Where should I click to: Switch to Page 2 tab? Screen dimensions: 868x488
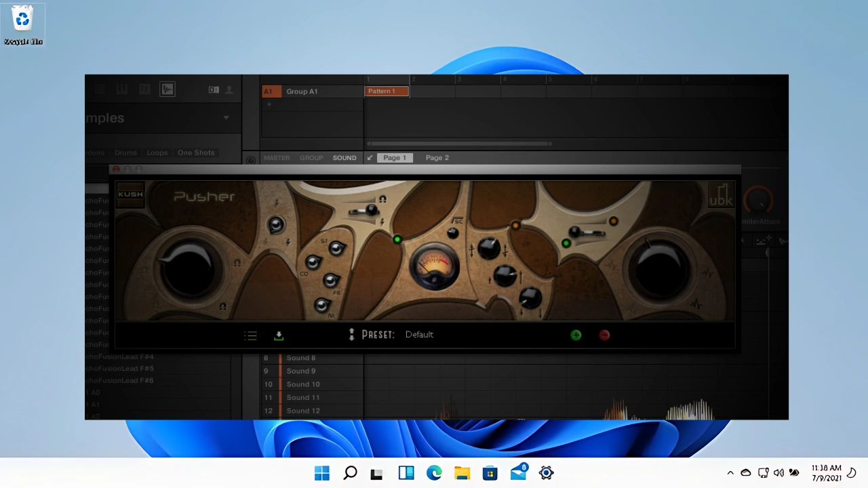tap(437, 158)
